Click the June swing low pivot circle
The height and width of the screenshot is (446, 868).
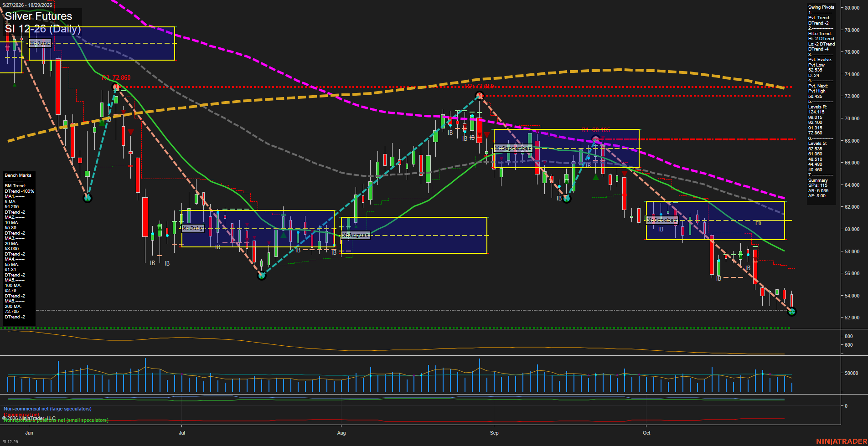88,198
